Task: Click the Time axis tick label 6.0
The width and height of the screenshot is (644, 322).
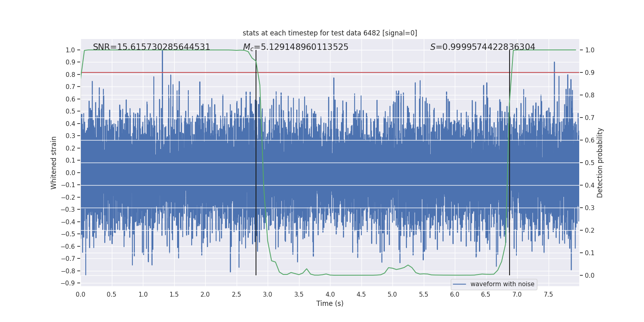Action: point(455,294)
